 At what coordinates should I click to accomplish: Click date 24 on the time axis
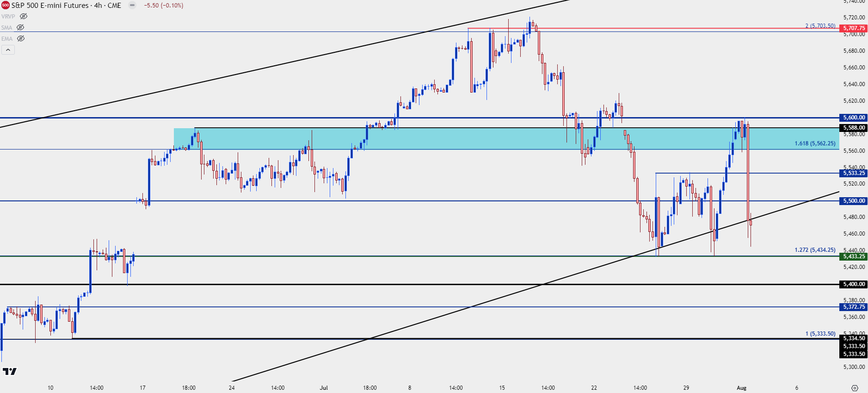[x=232, y=388]
